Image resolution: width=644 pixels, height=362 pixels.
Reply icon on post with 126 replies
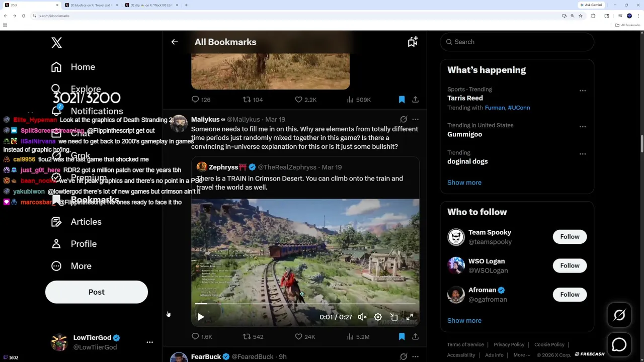point(195,100)
